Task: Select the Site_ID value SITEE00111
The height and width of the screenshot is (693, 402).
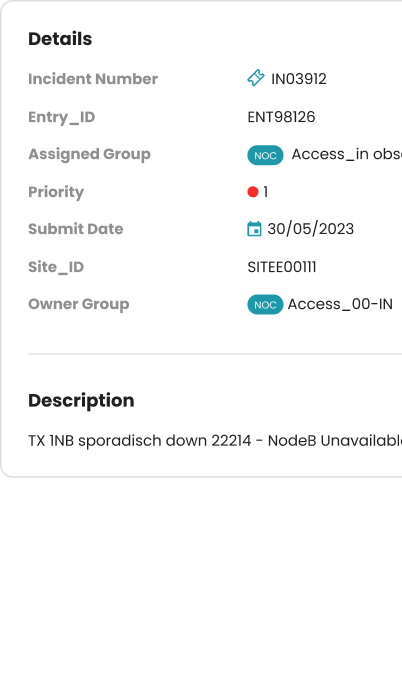Action: pos(282,267)
